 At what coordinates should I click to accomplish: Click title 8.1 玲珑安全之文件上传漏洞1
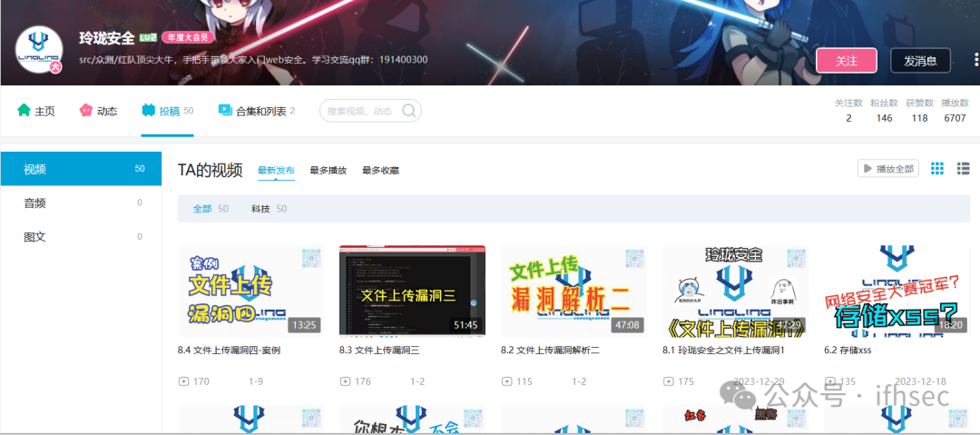point(723,350)
